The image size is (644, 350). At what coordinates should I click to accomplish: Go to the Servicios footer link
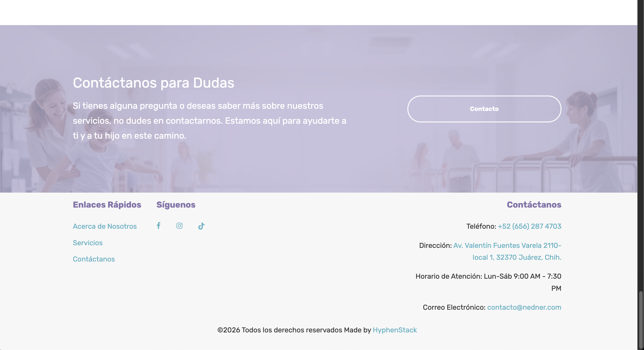[88, 243]
